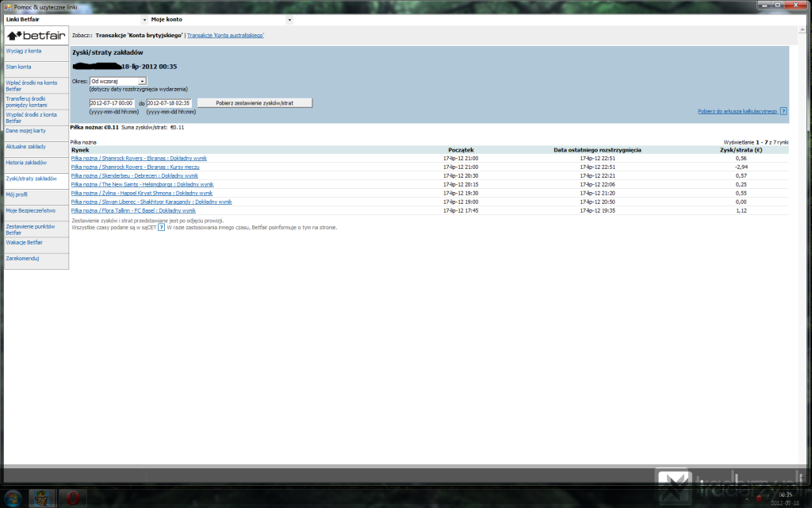The image size is (812, 508).
Task: Open Mój profil
Action: coord(17,195)
